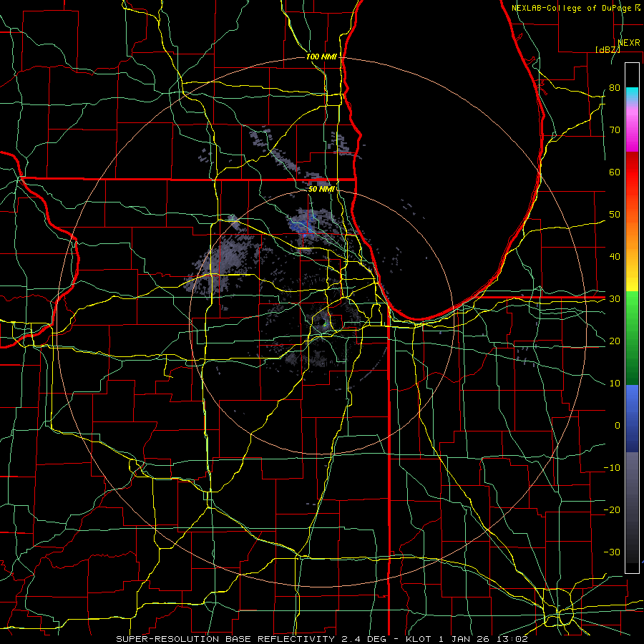Click the 10 value on the dBZ scale

[x=615, y=384]
